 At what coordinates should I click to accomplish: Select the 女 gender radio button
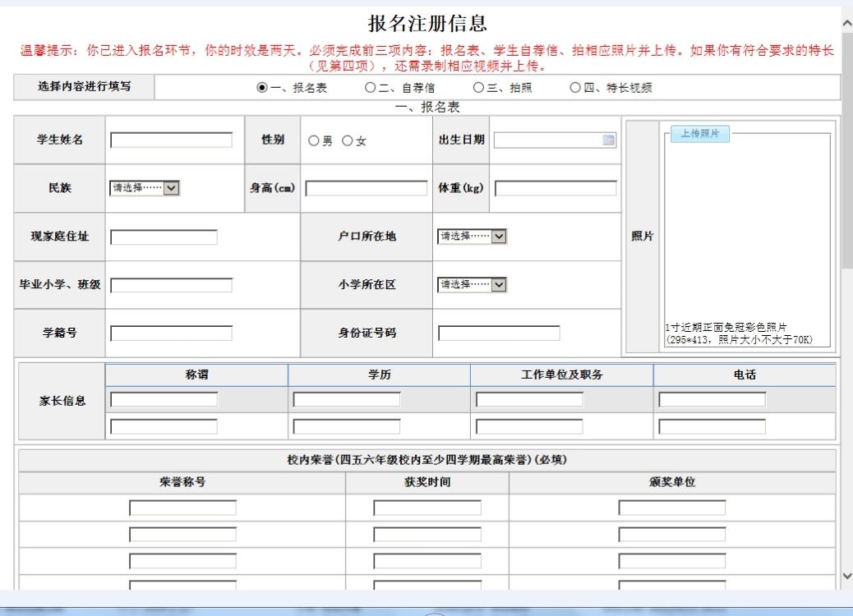click(348, 141)
